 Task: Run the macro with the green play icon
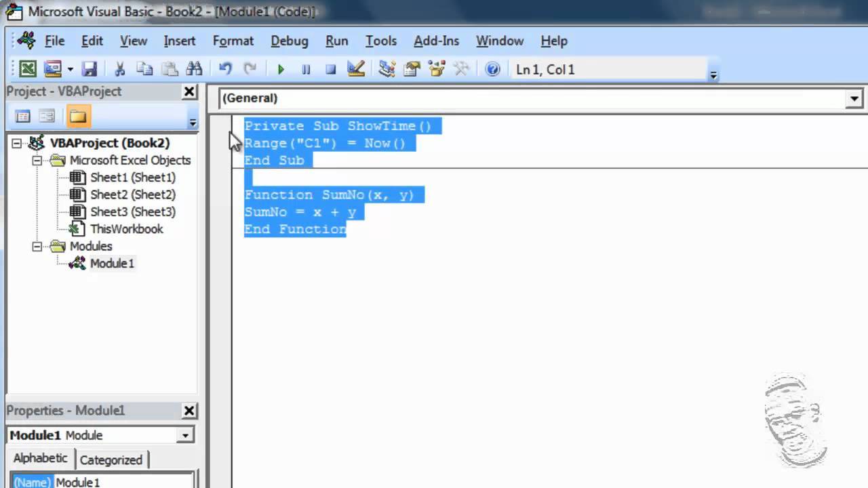[x=281, y=68]
